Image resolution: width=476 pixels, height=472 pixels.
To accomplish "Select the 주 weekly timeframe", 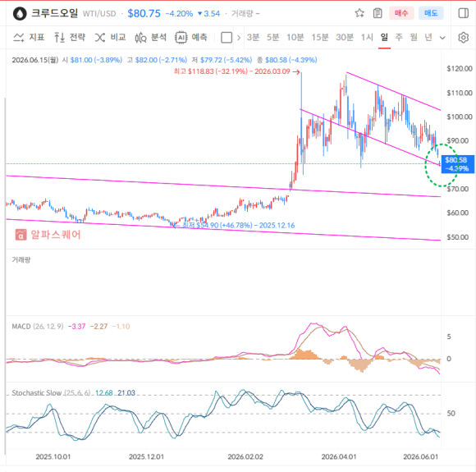I will (399, 38).
